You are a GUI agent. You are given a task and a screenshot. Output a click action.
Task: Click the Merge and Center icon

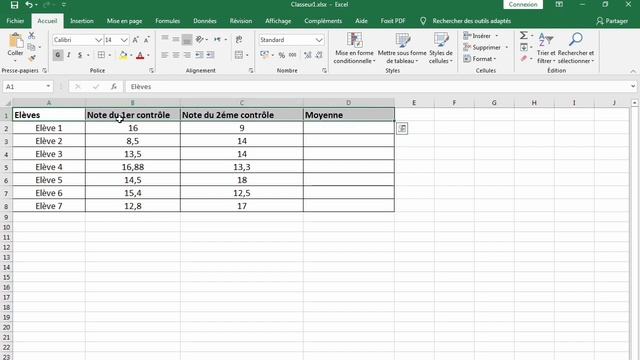239,55
